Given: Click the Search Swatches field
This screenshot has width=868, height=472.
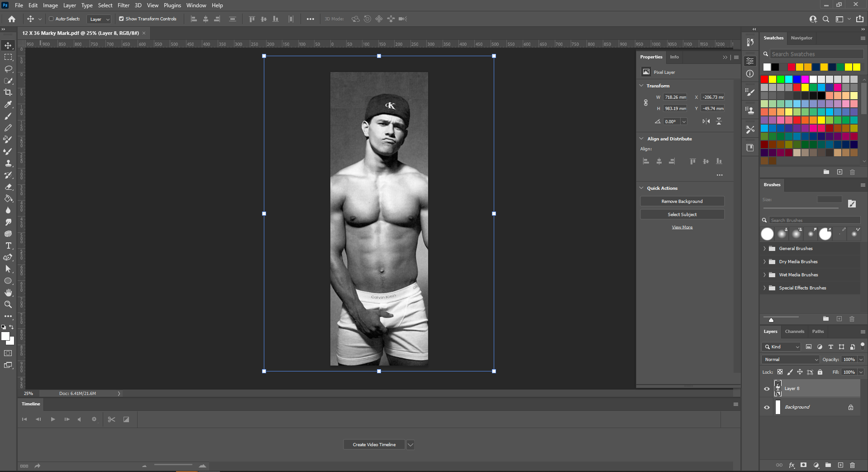Looking at the screenshot, I should point(816,54).
